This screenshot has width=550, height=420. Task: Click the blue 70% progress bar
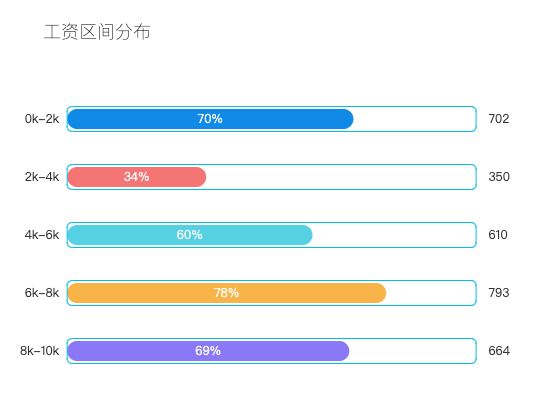[210, 119]
